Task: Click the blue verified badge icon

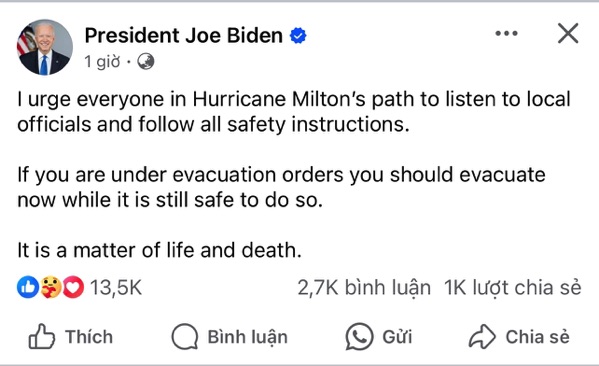Action: [298, 36]
